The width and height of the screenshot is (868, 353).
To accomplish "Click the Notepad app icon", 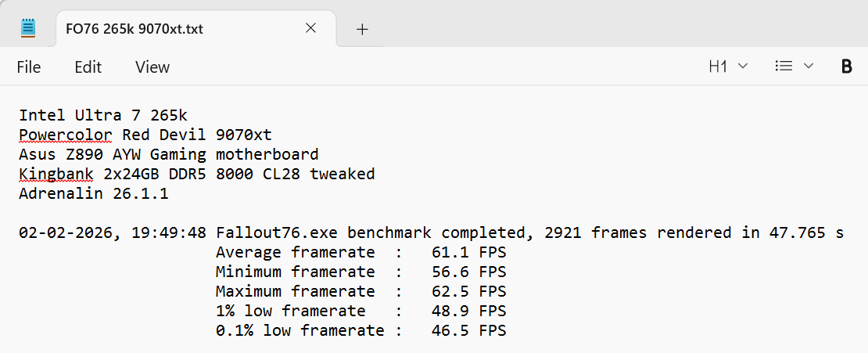I will pos(28,29).
